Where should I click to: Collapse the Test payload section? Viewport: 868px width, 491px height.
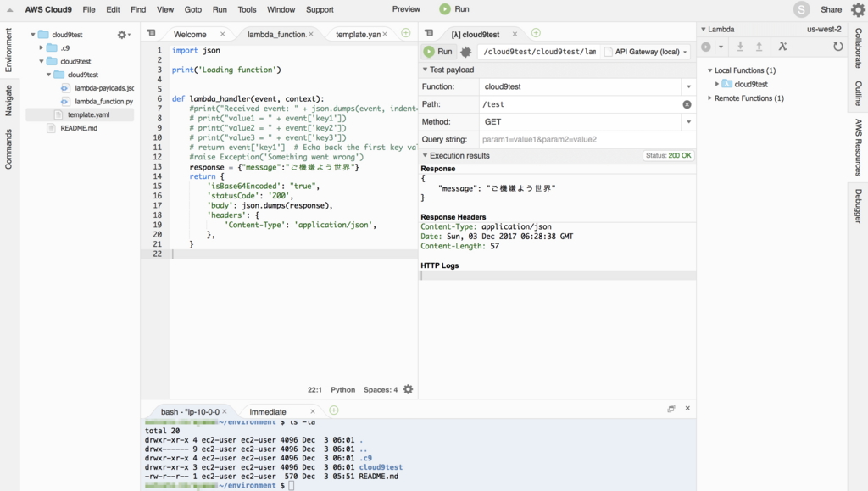click(x=426, y=70)
